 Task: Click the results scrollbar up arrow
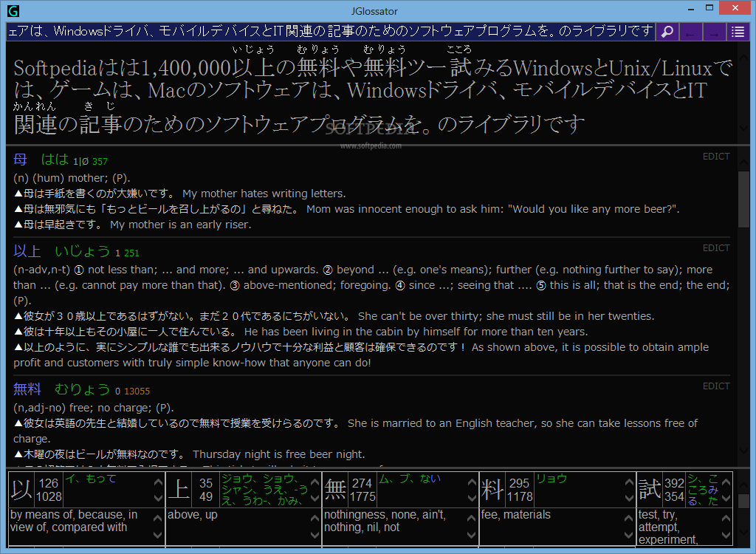pos(743,163)
